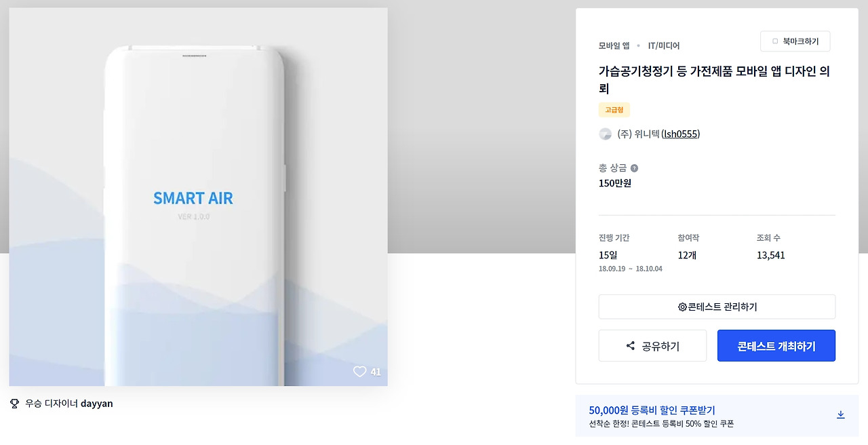The image size is (868, 445).
Task: Open the 총 상금 help tooltip icon
Action: [634, 168]
